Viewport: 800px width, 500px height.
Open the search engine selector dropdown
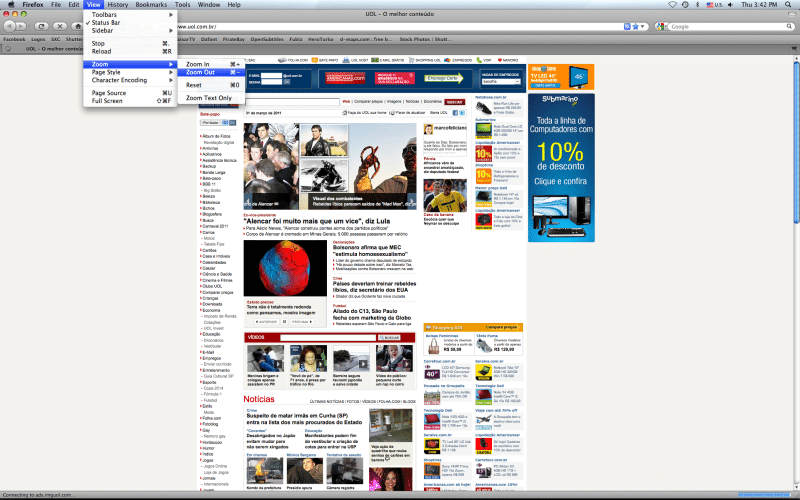(x=661, y=27)
